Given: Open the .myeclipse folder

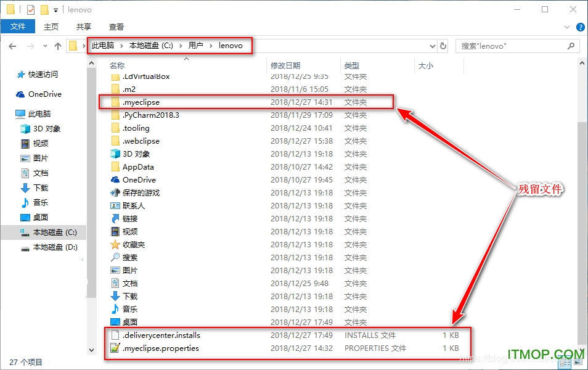Looking at the screenshot, I should coord(141,102).
